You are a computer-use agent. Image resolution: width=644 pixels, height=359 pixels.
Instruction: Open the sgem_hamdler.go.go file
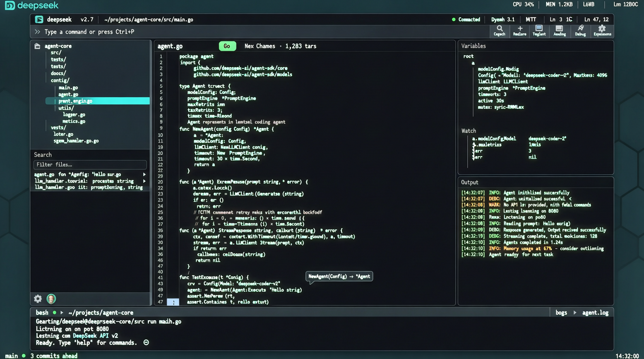76,141
